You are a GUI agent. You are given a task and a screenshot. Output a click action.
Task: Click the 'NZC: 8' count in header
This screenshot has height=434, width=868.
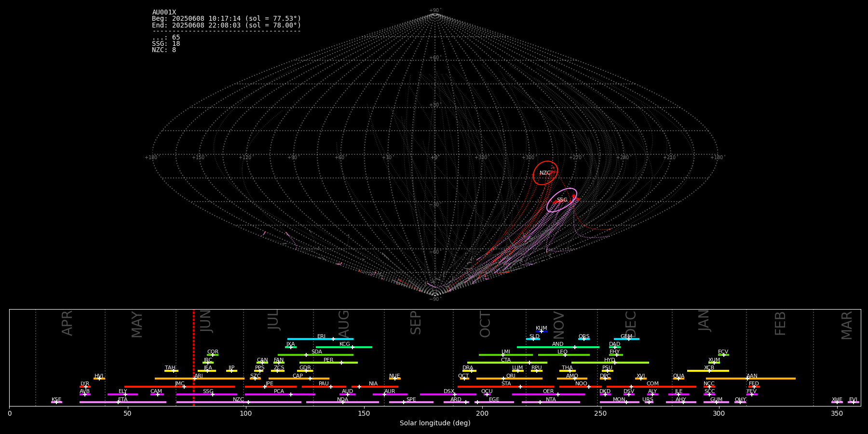pos(164,50)
